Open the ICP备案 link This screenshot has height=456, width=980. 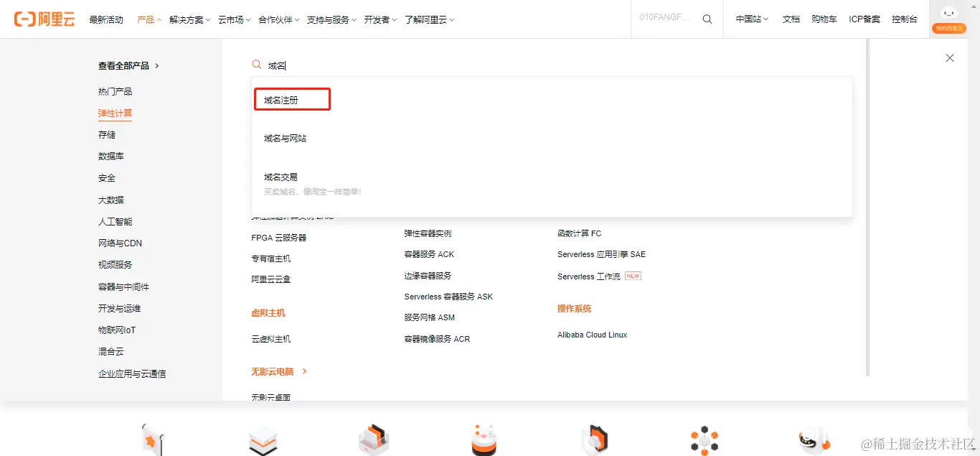tap(864, 19)
